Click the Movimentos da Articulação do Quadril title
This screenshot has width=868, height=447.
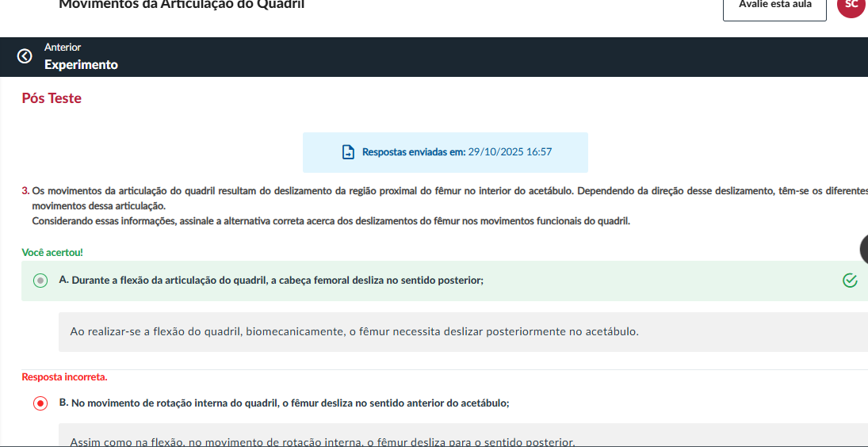point(182,5)
